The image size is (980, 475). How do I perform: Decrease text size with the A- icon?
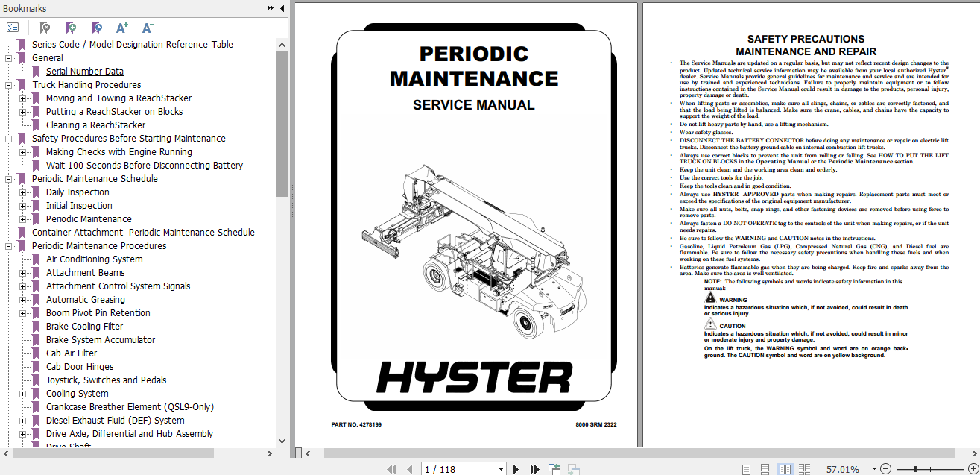coord(147,27)
